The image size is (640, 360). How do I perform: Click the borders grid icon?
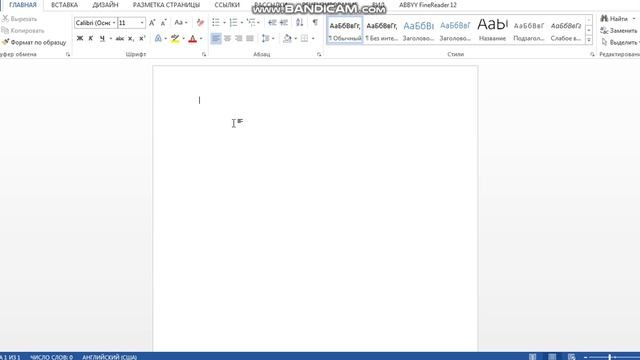coord(304,38)
